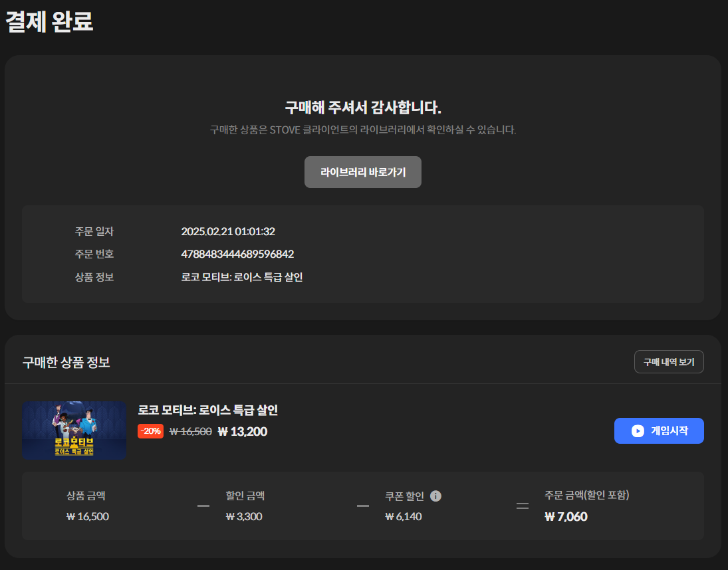Click the coupon discount value ₩ 6,140
Image resolution: width=728 pixels, height=570 pixels.
pos(403,517)
